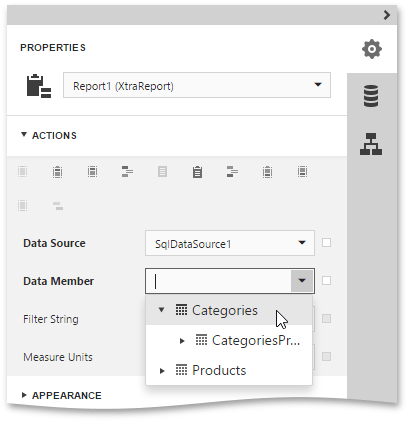Click the last action icon in first row
The height and width of the screenshot is (424, 410).
(302, 172)
